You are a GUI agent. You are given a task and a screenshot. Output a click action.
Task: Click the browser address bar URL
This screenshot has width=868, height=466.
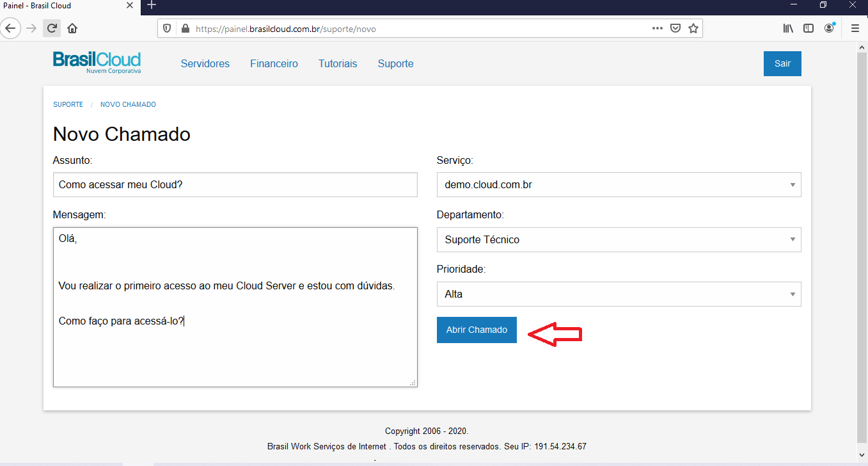285,29
